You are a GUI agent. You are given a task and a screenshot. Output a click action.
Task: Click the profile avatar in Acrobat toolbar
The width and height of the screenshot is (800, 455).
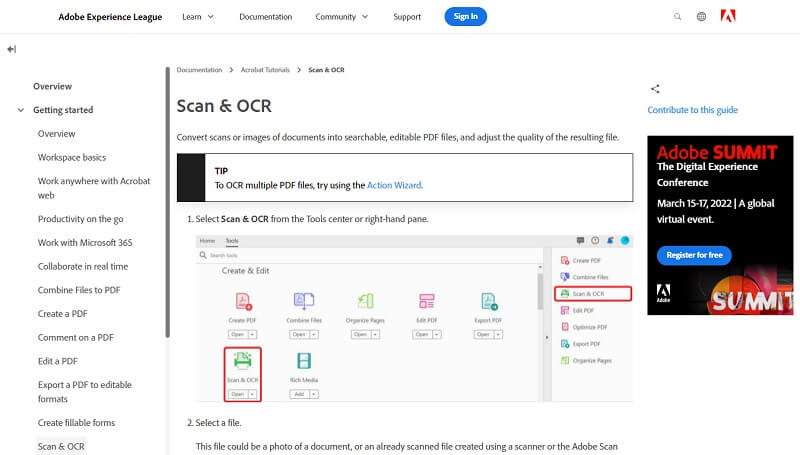tap(625, 240)
